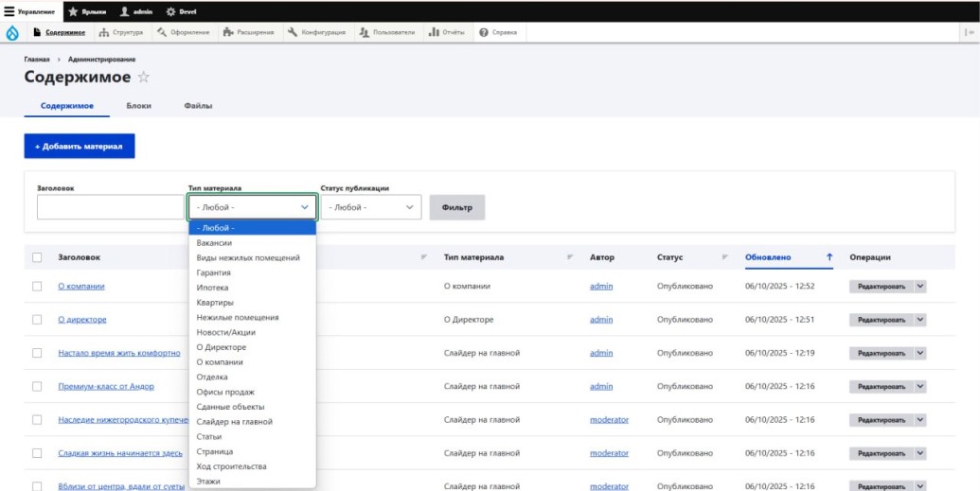Choose Сданные объекты option
This screenshot has height=491, width=980.
tap(253, 407)
